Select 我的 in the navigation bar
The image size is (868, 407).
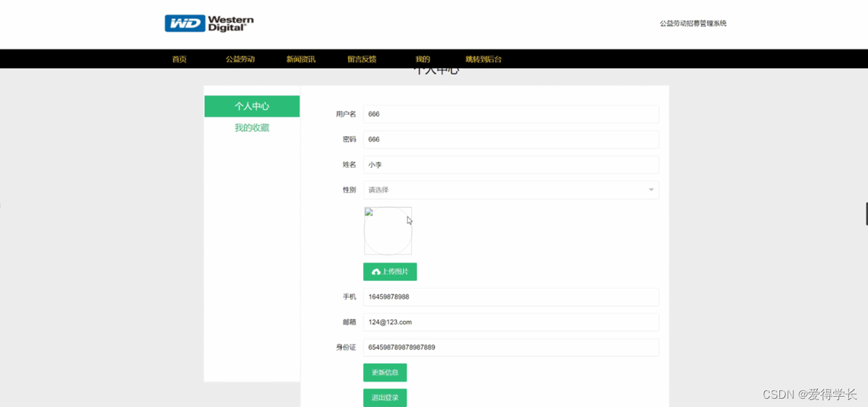click(423, 59)
